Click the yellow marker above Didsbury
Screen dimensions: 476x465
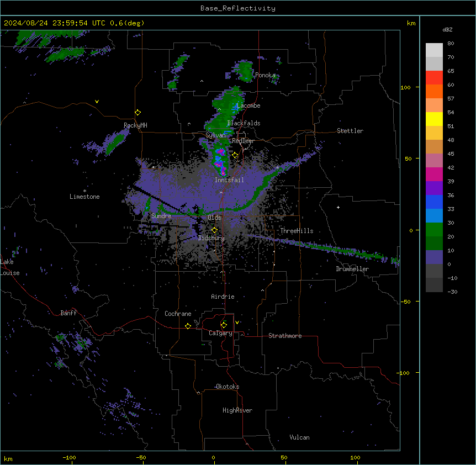214,230
